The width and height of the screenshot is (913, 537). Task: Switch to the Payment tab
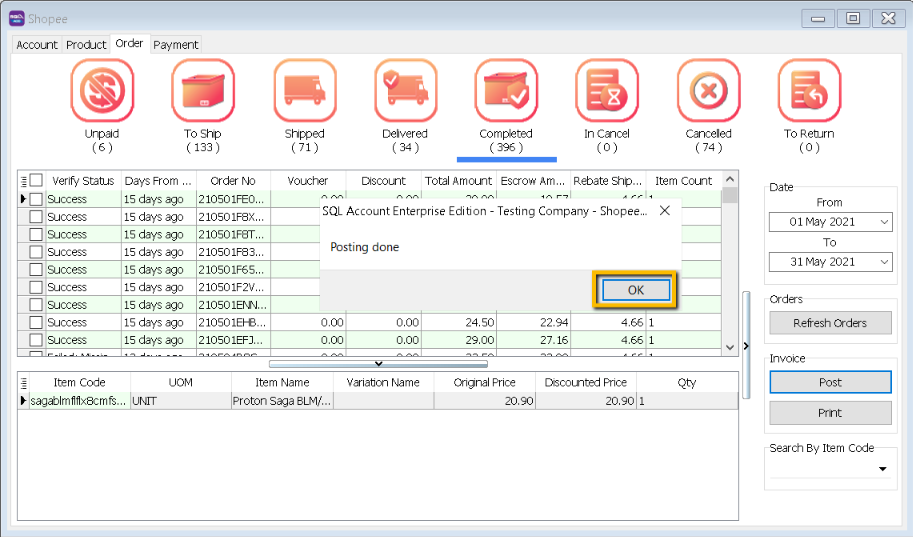176,45
